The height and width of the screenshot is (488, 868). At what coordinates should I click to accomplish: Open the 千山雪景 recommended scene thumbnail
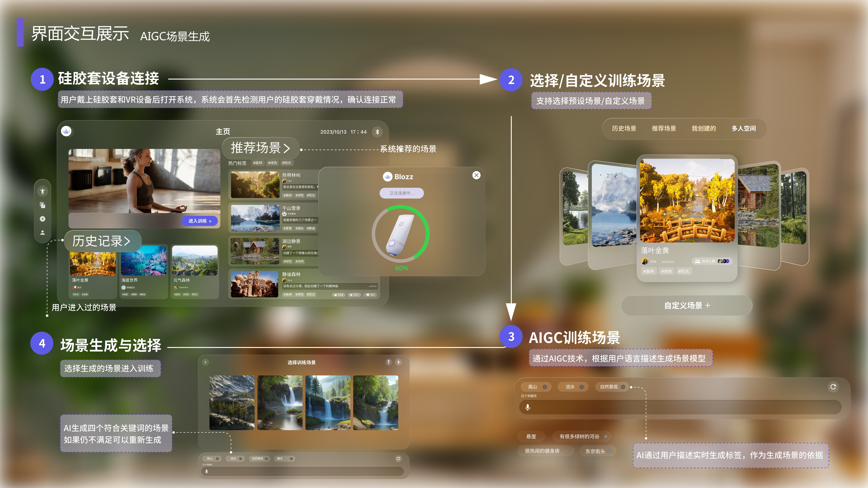tap(255, 218)
